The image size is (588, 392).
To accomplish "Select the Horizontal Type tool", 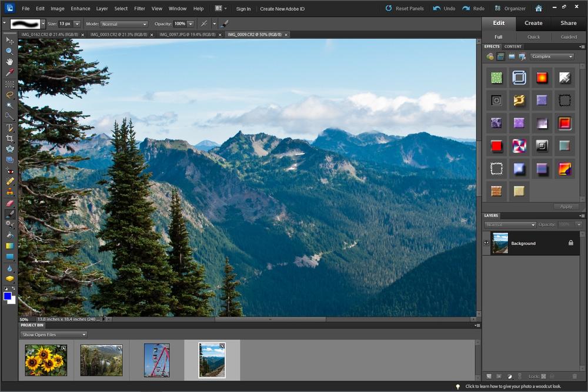I will (x=9, y=128).
